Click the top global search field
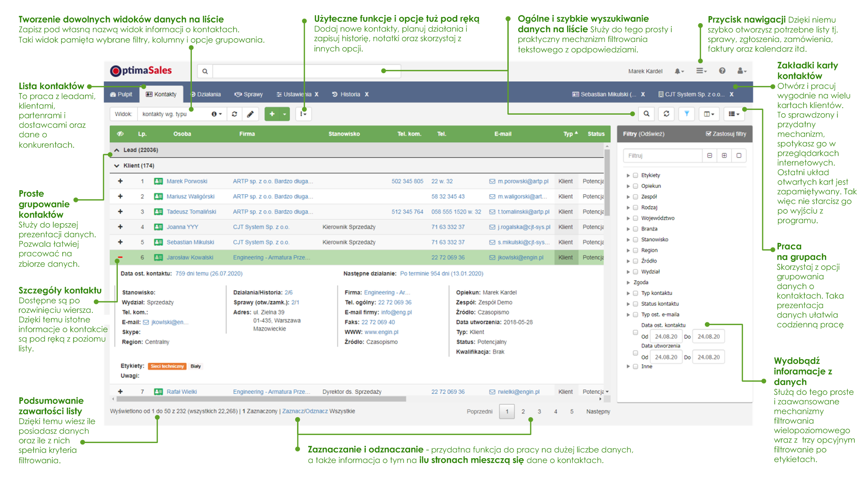Screen dimensions: 868x494 coord(306,71)
